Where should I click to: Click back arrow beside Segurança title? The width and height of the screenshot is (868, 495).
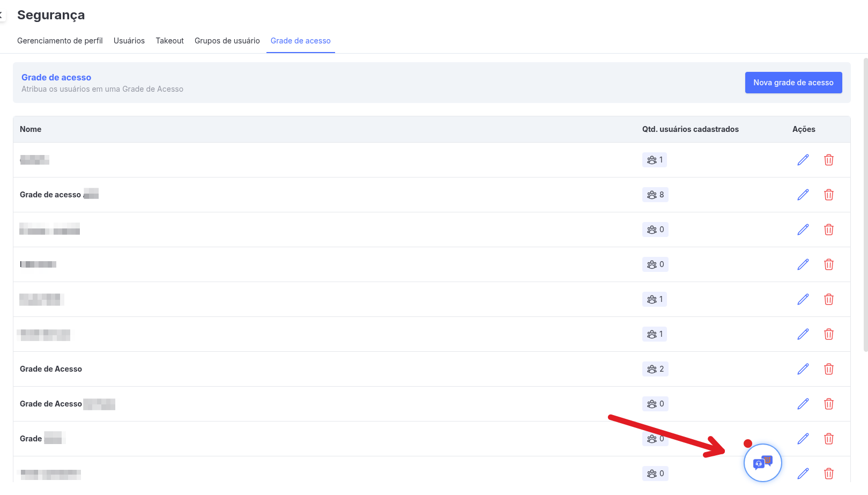2,15
